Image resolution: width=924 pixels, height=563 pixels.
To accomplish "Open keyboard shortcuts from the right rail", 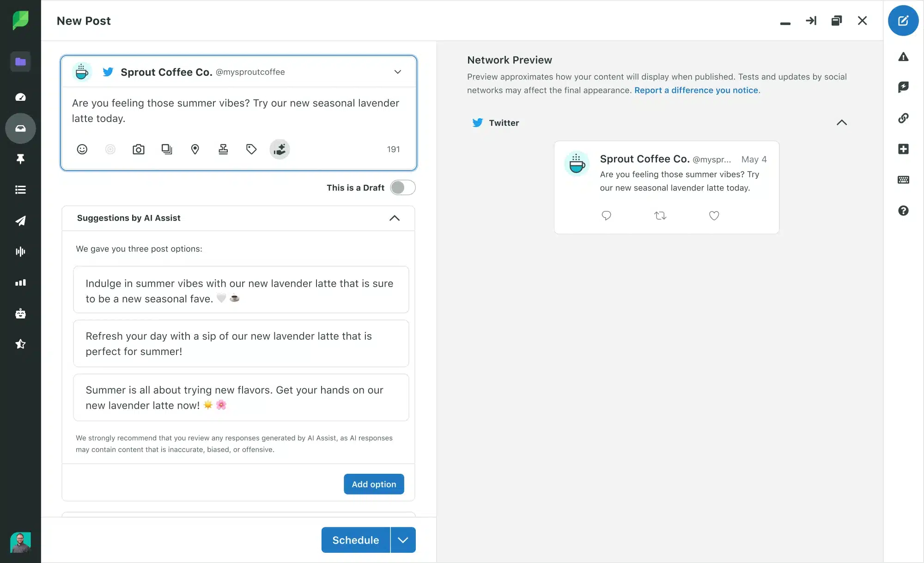I will [x=904, y=180].
